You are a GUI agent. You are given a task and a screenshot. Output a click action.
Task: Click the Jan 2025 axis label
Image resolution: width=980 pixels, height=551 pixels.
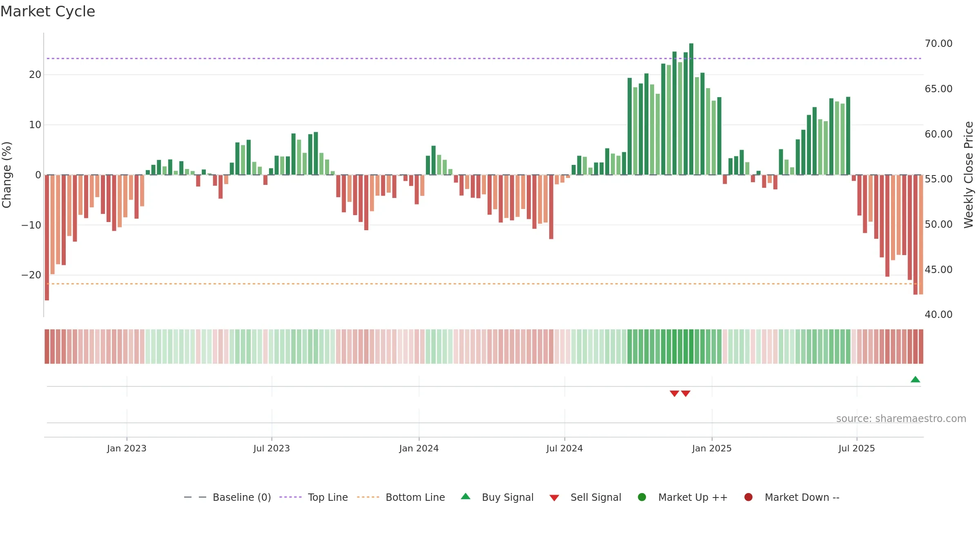tap(712, 448)
